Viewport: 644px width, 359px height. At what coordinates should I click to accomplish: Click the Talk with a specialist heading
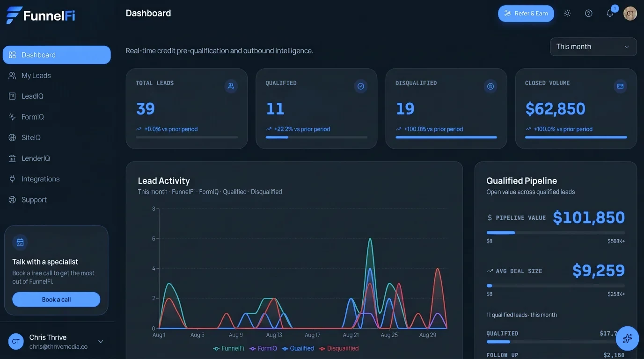(x=45, y=262)
